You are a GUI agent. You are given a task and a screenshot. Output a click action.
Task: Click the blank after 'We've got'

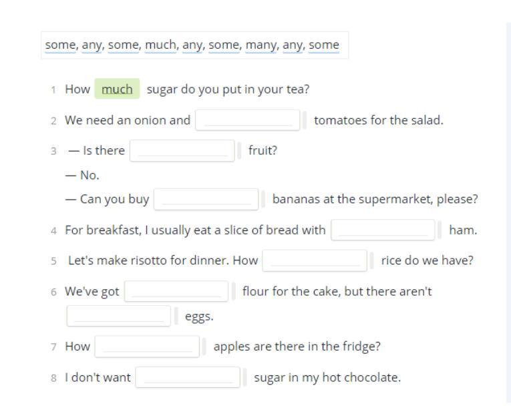(176, 291)
